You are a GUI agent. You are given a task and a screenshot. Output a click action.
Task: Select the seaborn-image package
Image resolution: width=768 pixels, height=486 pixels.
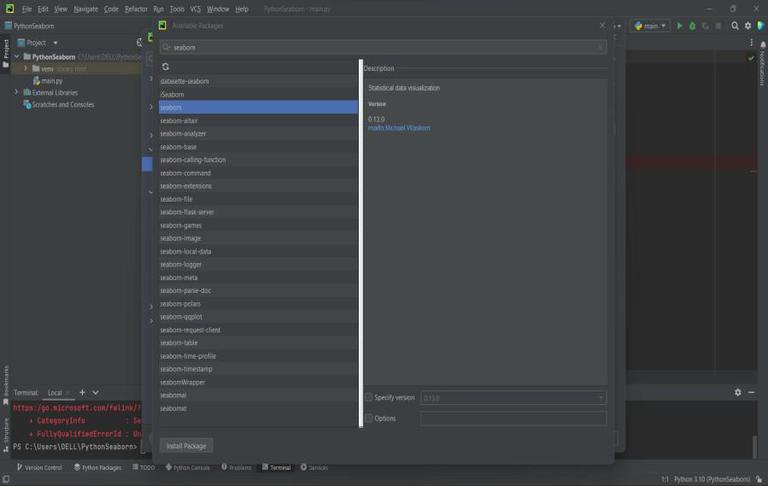click(x=258, y=238)
